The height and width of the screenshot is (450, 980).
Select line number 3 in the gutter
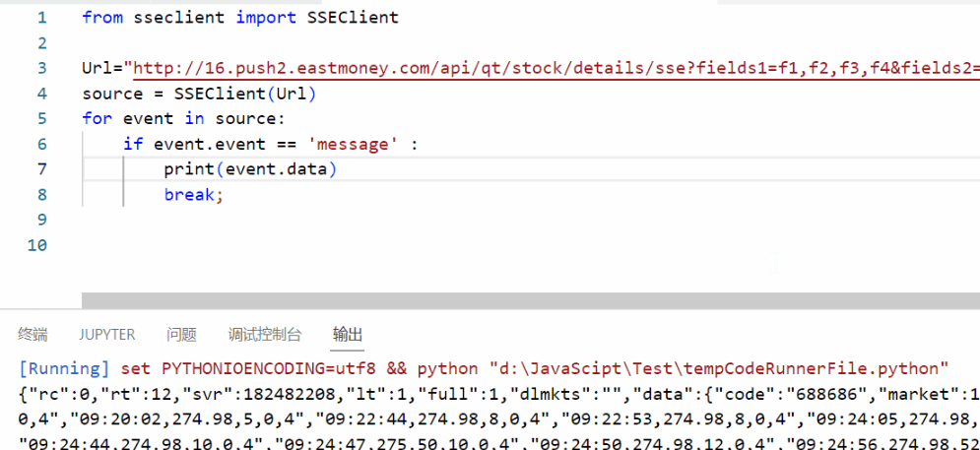coord(40,68)
